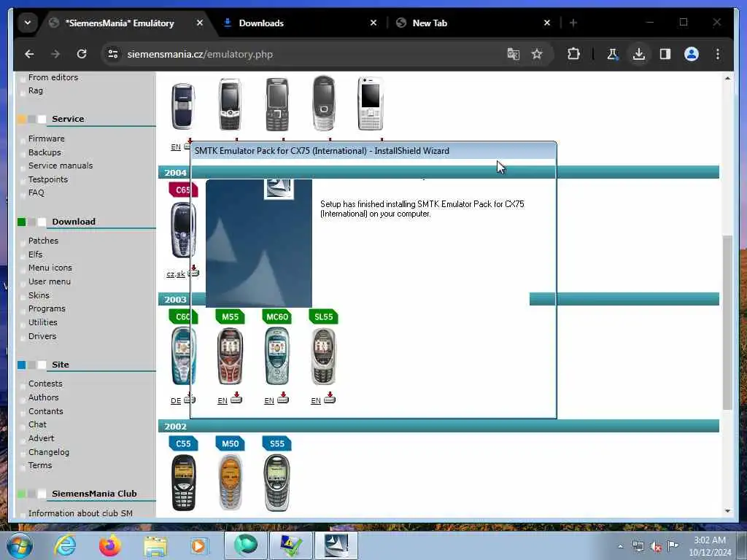Open the Chat sidebar link
This screenshot has height=560, width=747.
(37, 425)
